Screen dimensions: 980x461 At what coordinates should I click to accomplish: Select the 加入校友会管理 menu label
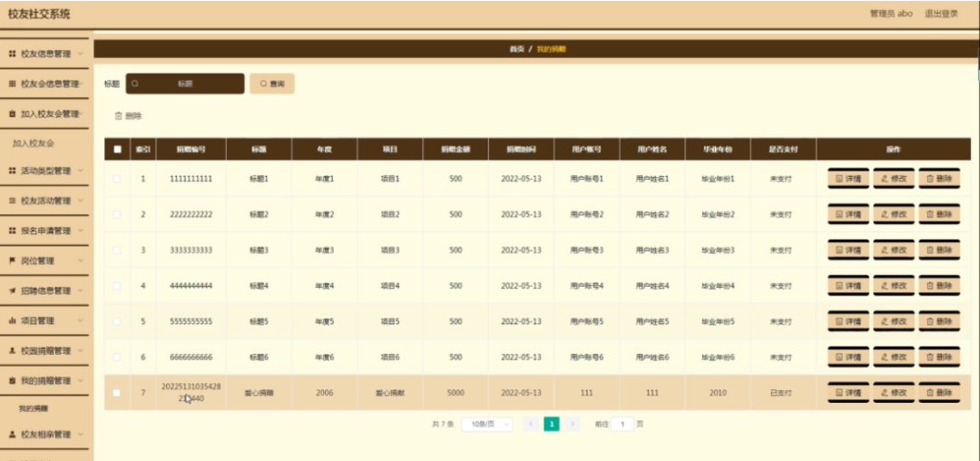click(49, 113)
